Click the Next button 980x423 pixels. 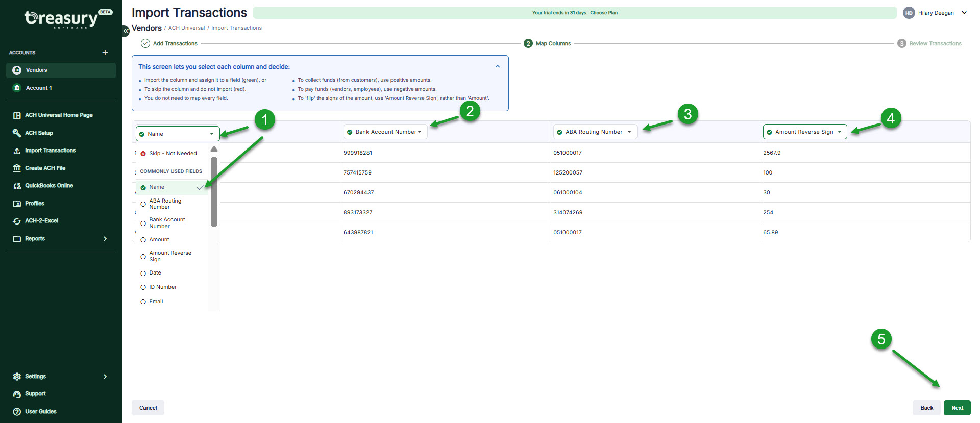(957, 408)
